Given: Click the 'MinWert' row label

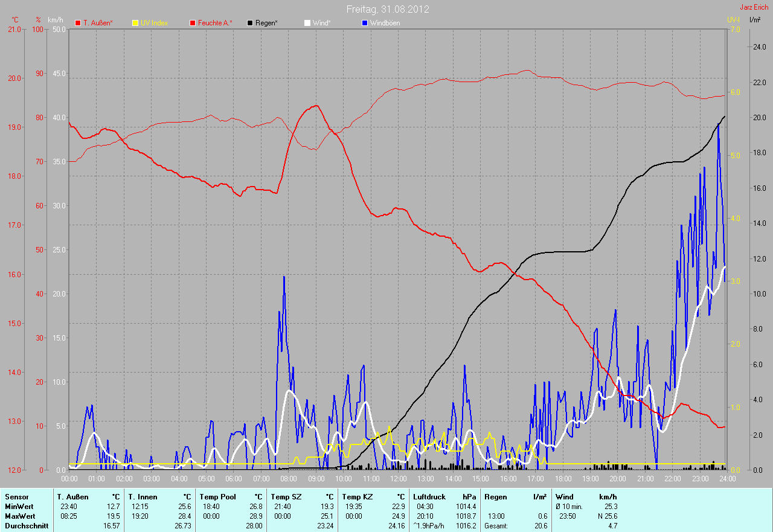Looking at the screenshot, I should (x=18, y=507).
